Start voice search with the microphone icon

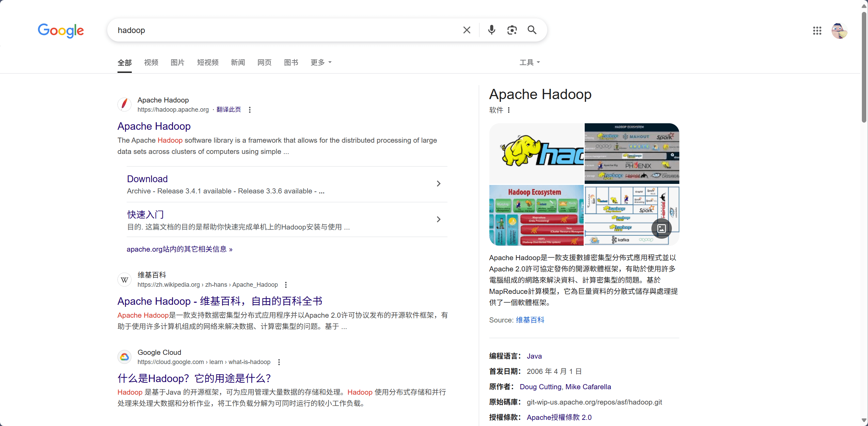(x=491, y=30)
